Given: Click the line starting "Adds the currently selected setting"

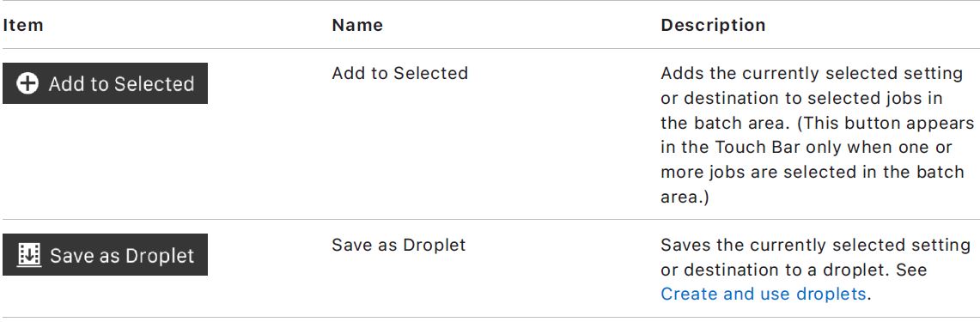Looking at the screenshot, I should click(x=812, y=73).
